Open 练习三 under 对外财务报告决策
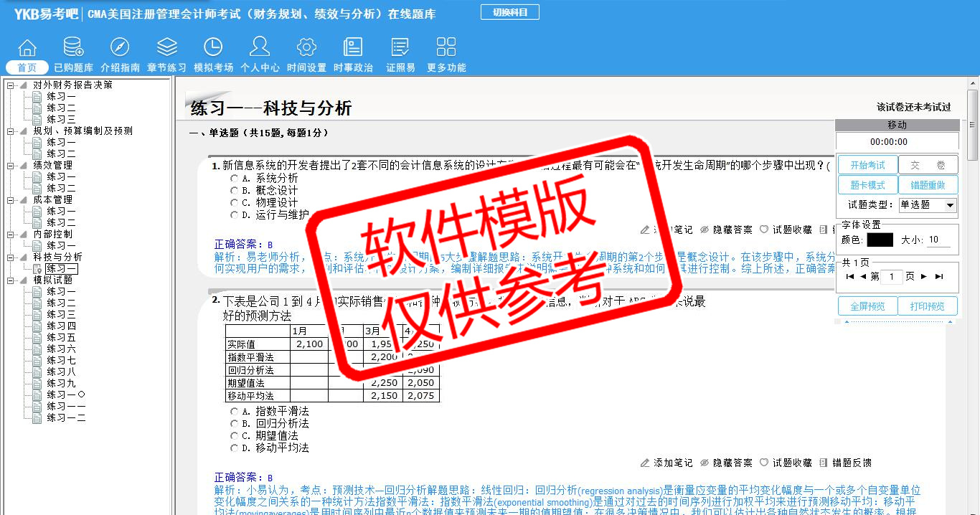Screen dimensions: 980x515 point(61,119)
